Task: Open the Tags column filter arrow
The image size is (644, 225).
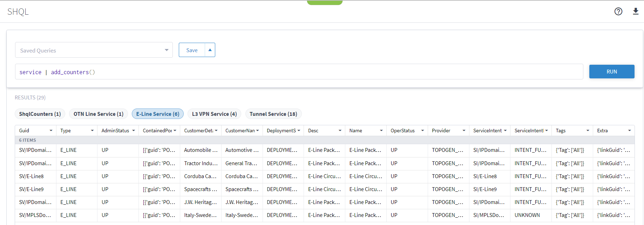Action: (x=588, y=131)
